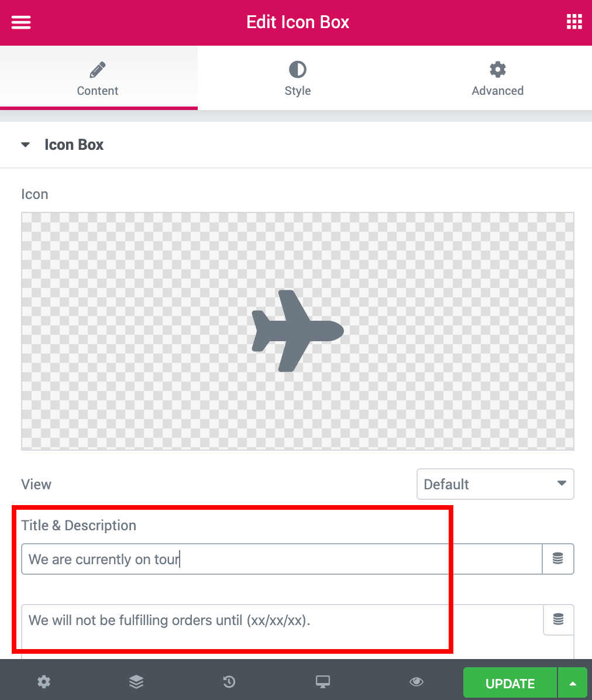The height and width of the screenshot is (700, 592).
Task: Click dynamic tags icon for title field
Action: point(557,558)
